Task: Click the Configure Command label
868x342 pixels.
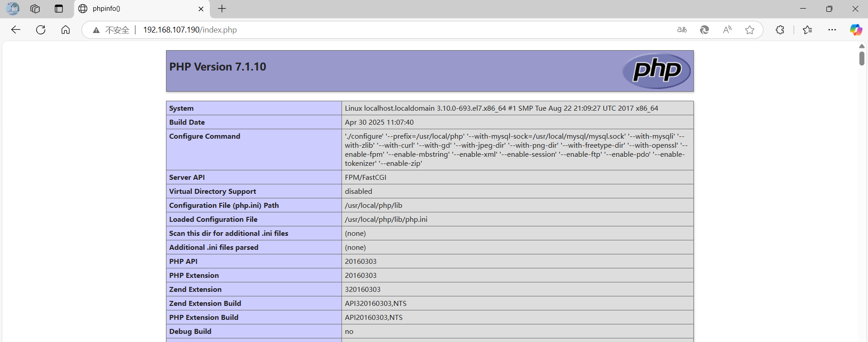Action: tap(204, 136)
